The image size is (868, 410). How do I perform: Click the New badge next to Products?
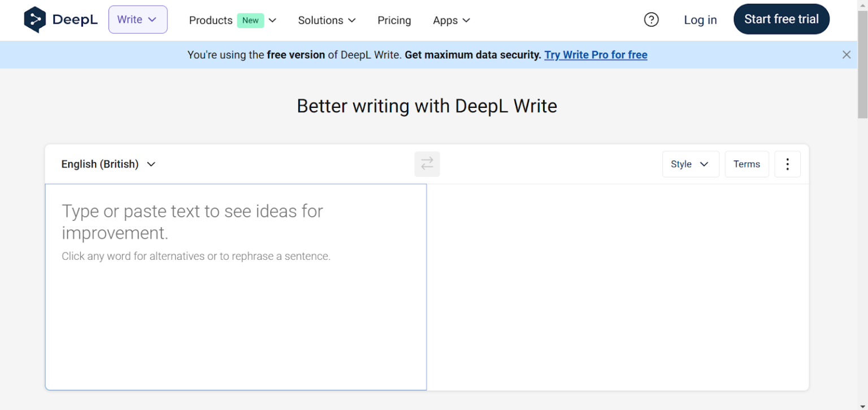click(x=250, y=20)
